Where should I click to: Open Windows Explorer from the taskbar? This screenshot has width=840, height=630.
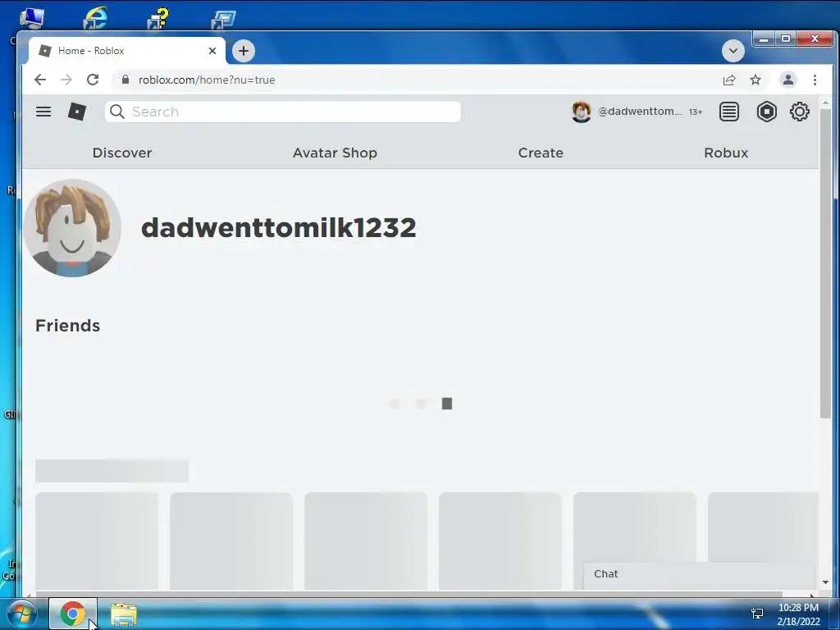click(x=124, y=614)
